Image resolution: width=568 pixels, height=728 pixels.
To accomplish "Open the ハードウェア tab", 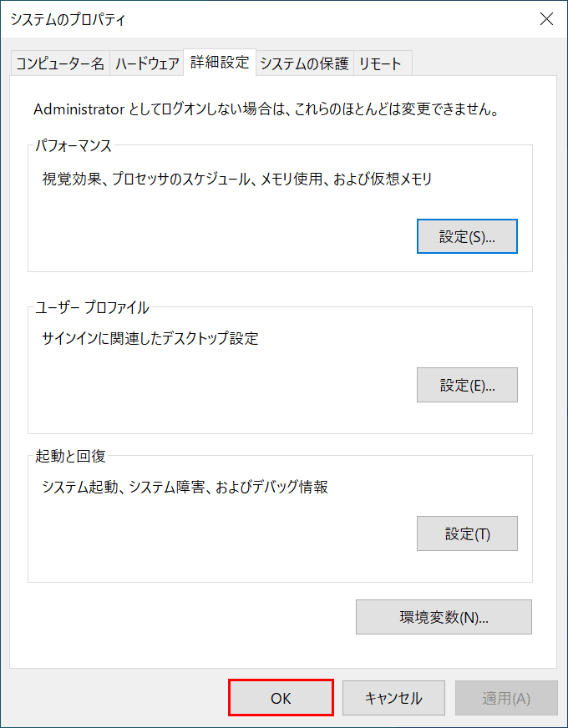I will (x=147, y=63).
